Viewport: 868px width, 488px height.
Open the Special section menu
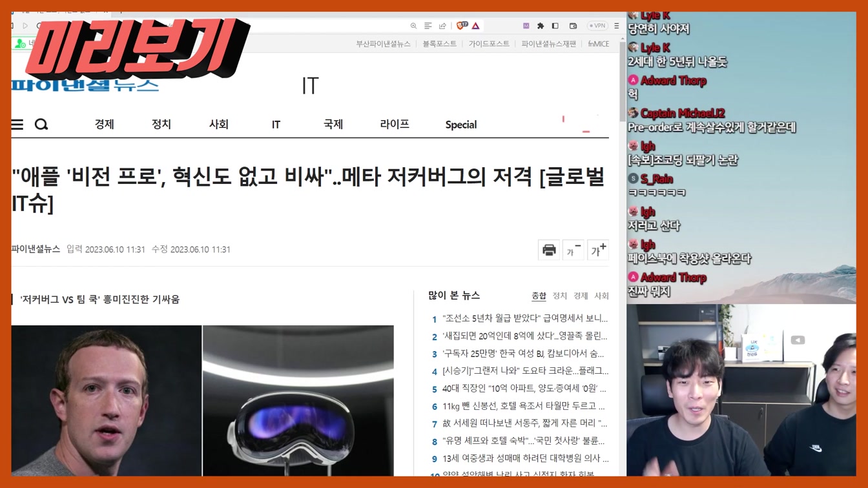[461, 125]
